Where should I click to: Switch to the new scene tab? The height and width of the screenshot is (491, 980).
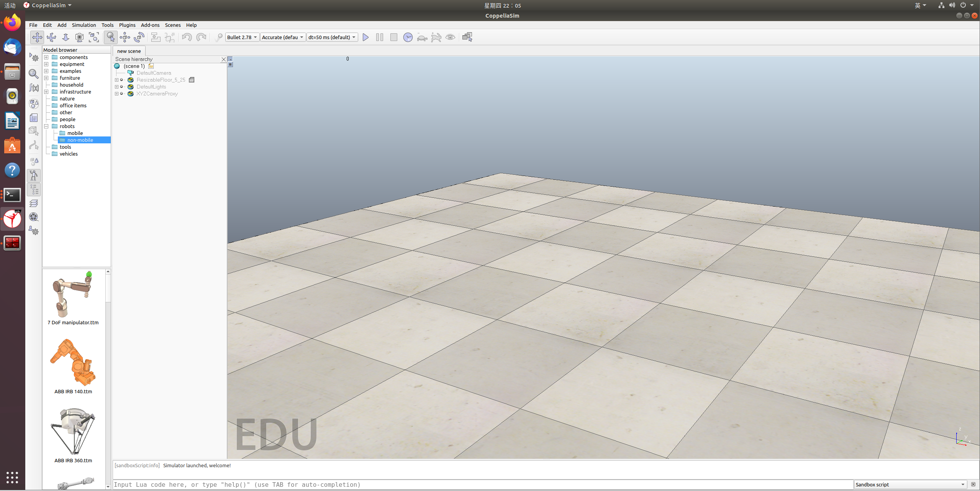pos(129,51)
